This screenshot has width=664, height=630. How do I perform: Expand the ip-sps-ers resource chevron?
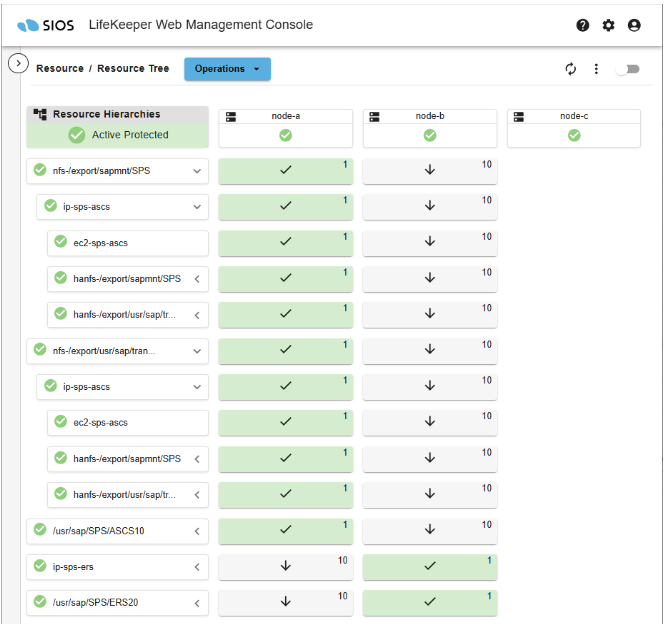(197, 567)
